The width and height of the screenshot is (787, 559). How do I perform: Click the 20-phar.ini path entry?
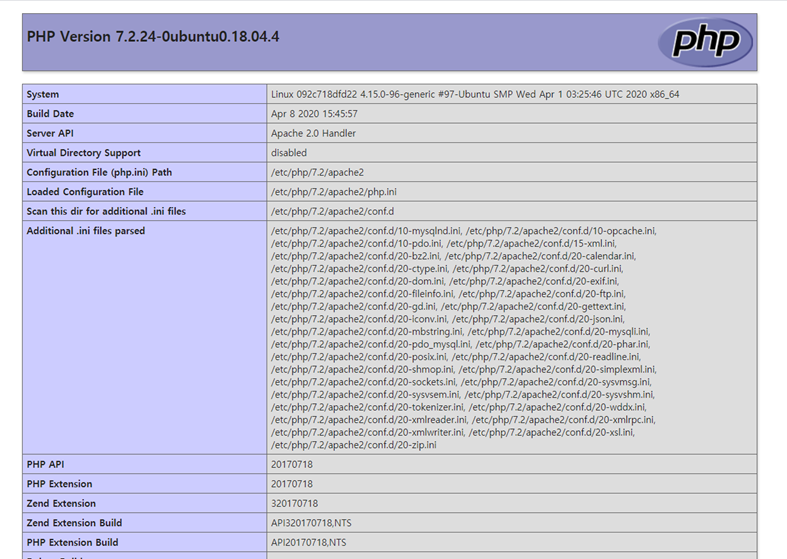tap(563, 344)
